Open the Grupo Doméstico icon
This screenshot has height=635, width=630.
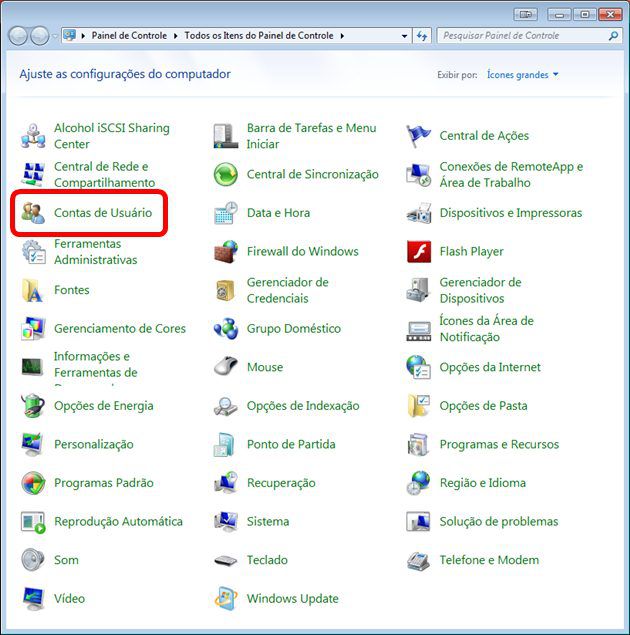(x=226, y=329)
